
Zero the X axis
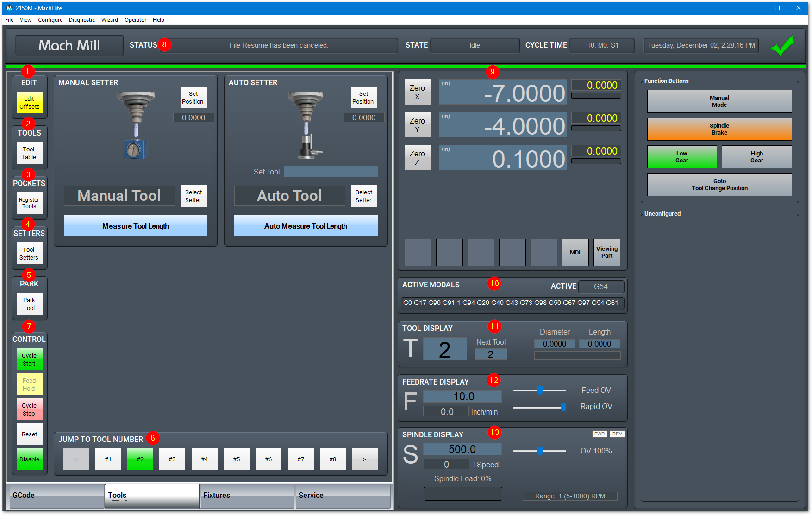point(418,92)
